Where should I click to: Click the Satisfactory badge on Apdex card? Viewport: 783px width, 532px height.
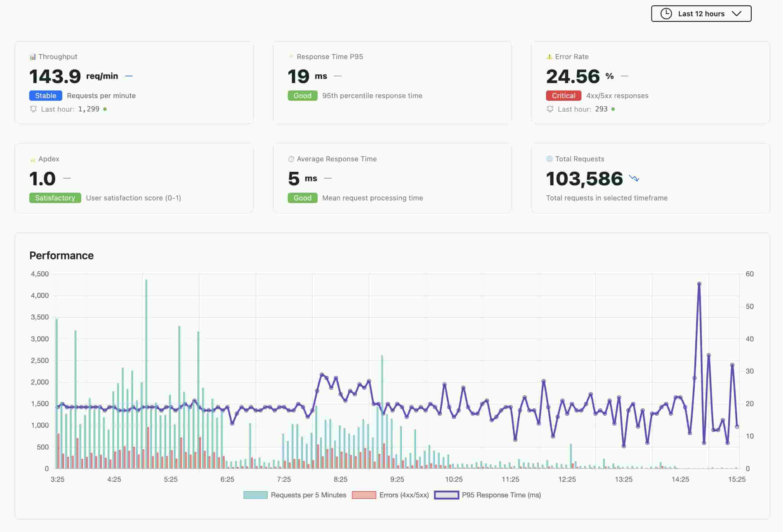tap(55, 198)
